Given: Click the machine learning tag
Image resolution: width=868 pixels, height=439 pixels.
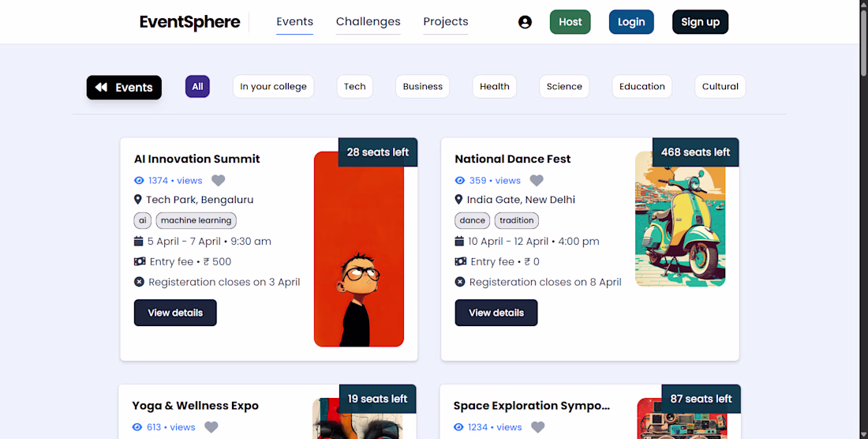Looking at the screenshot, I should (x=196, y=220).
